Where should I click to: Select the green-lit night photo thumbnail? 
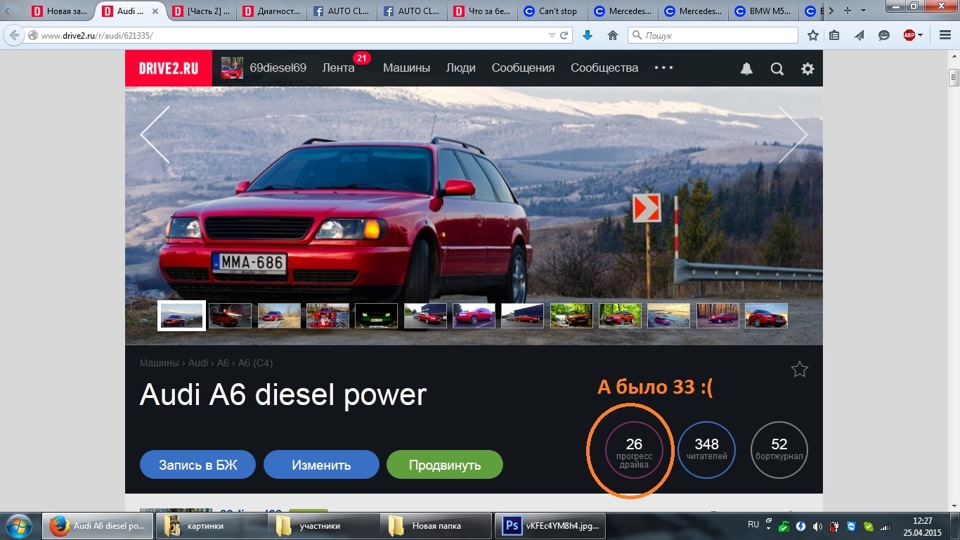click(x=376, y=316)
